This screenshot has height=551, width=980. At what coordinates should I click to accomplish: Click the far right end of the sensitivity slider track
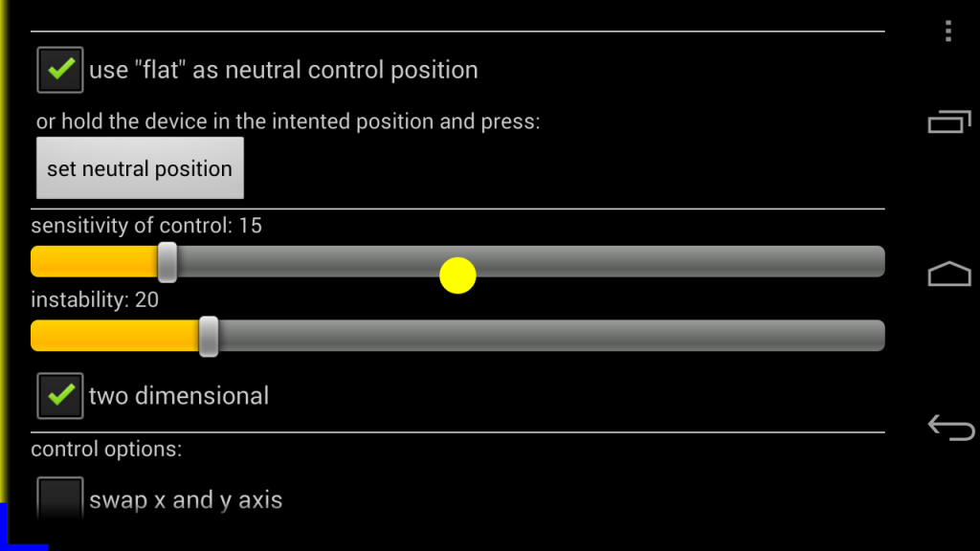pyautogui.click(x=876, y=261)
